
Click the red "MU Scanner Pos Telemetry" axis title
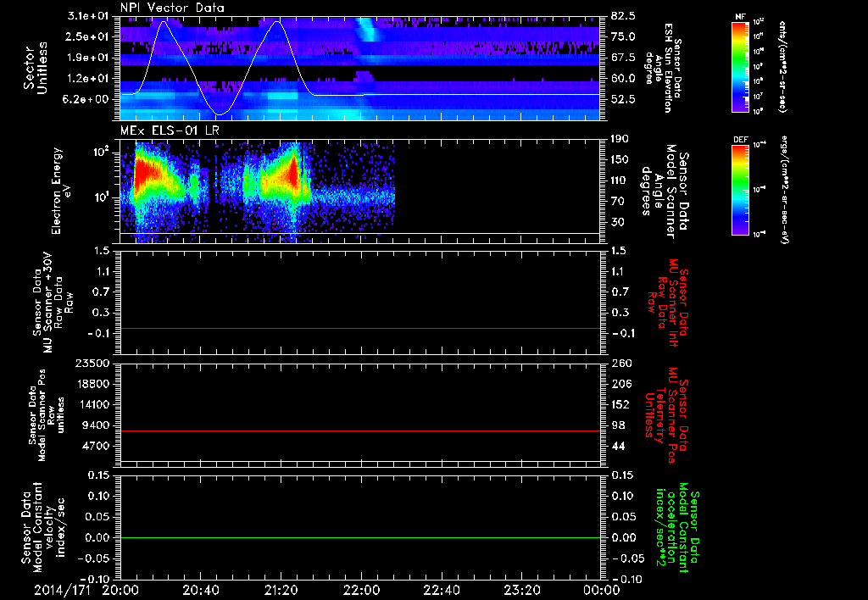tap(666, 415)
